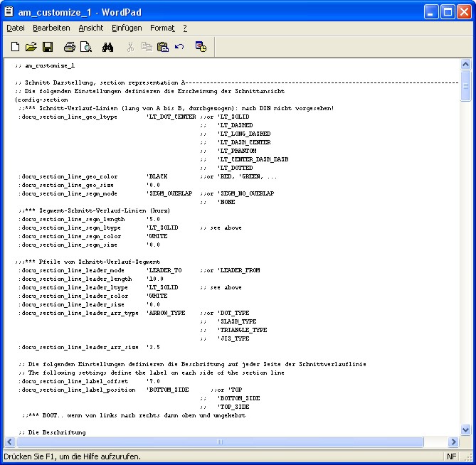The height and width of the screenshot is (465, 476).
Task: Click the Print icon
Action: coord(69,47)
